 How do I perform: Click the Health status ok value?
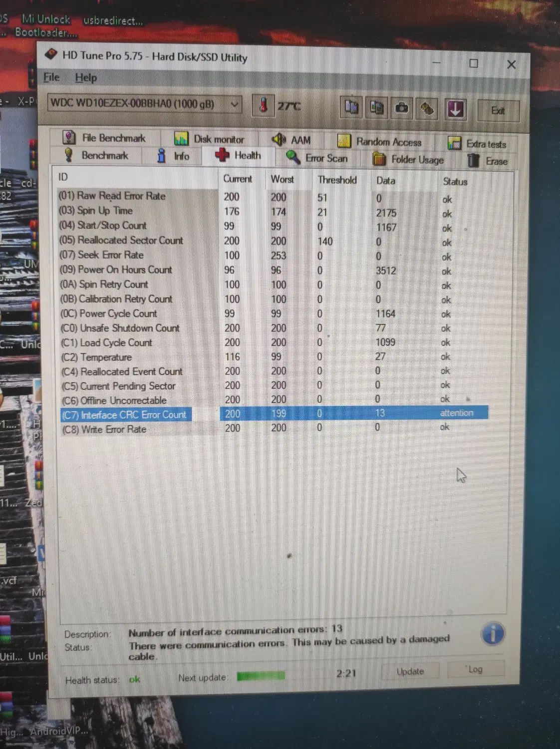click(134, 679)
